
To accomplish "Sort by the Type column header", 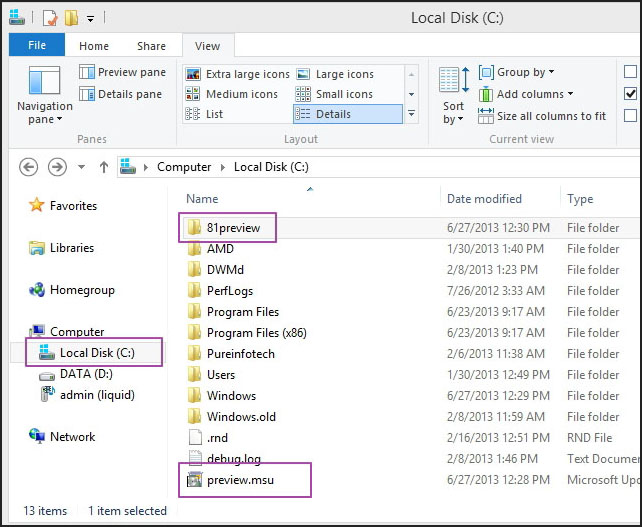I will tap(580, 199).
